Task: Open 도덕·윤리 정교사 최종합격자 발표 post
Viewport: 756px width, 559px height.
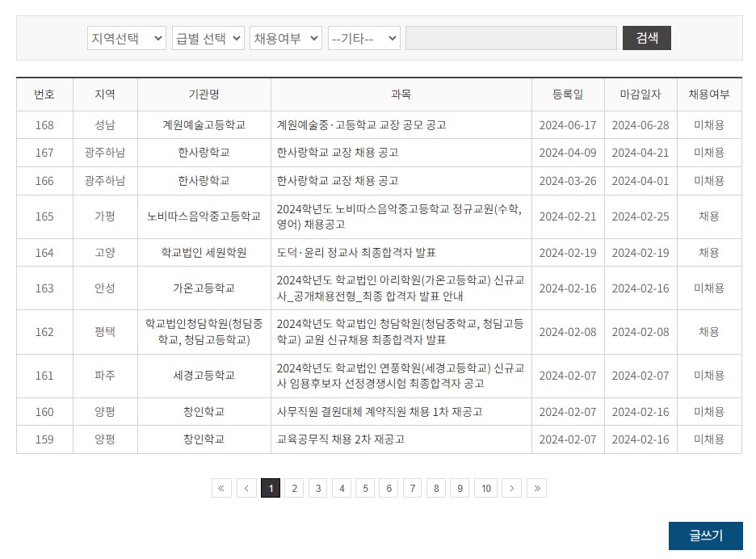Action: [x=356, y=252]
